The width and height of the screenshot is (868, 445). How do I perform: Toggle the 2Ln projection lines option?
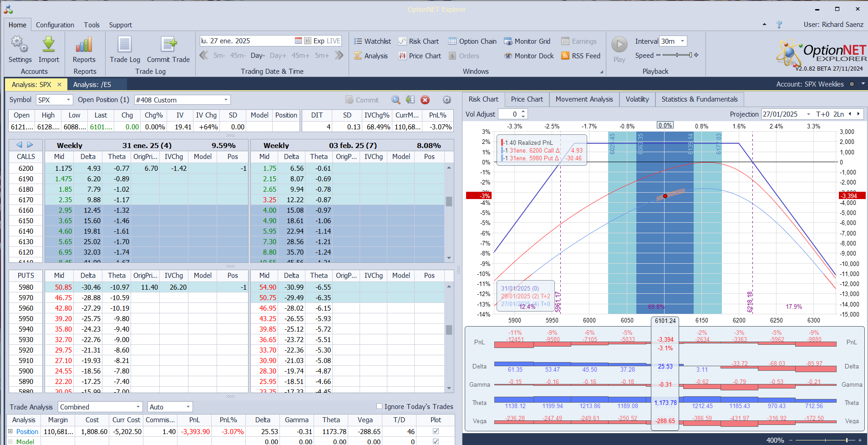838,114
